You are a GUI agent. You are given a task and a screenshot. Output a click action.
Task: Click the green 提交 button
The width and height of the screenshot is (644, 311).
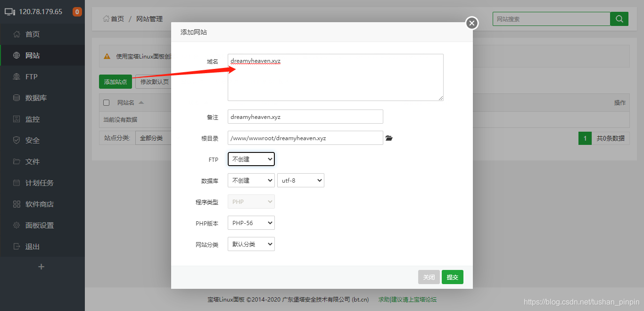coord(453,277)
